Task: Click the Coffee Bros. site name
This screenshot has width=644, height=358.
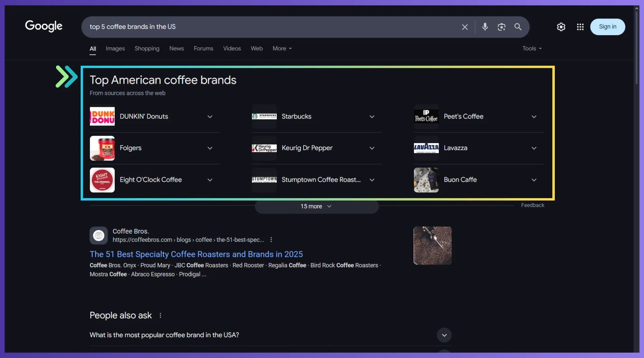Action: 131,231
